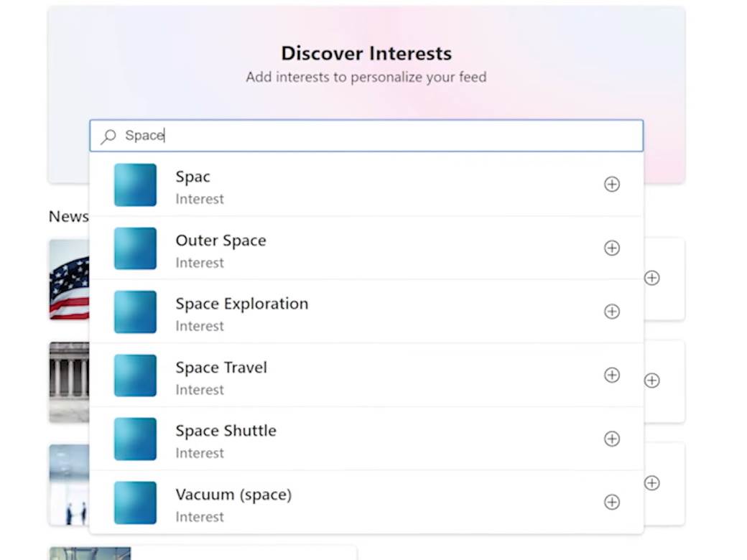
Task: Click the plus icon beside the flag card
Action: [651, 278]
